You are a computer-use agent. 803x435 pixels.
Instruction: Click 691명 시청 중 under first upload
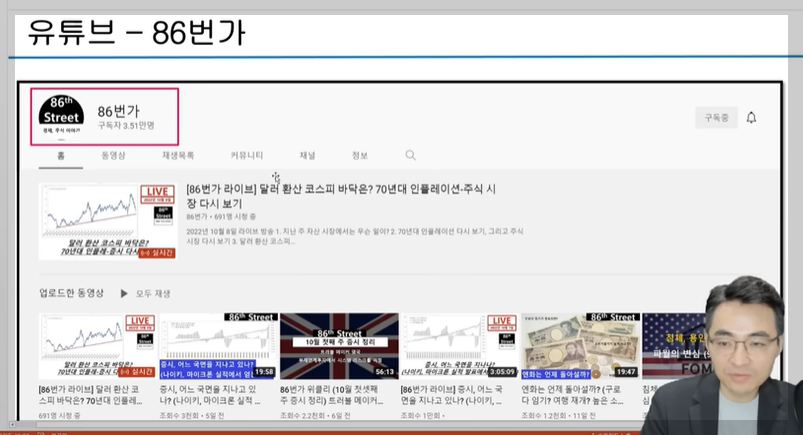pos(59,416)
